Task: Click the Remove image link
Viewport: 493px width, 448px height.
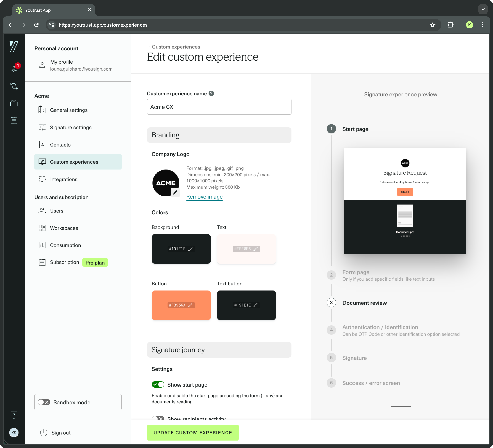Action: tap(204, 197)
